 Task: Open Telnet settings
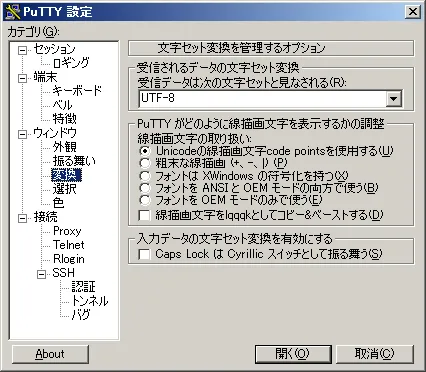pyautogui.click(x=69, y=245)
